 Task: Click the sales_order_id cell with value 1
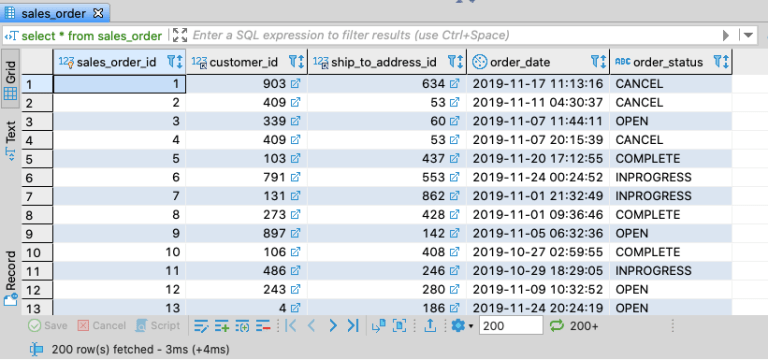tap(120, 84)
